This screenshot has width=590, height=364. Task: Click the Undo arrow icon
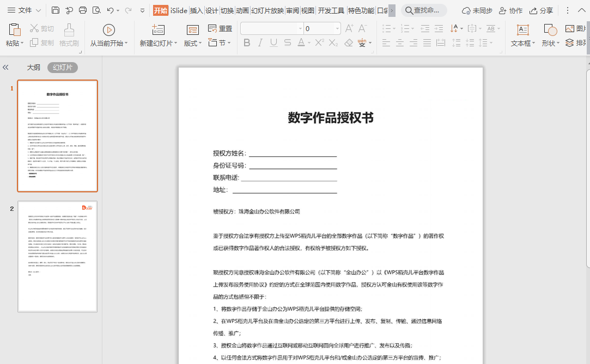coord(110,10)
